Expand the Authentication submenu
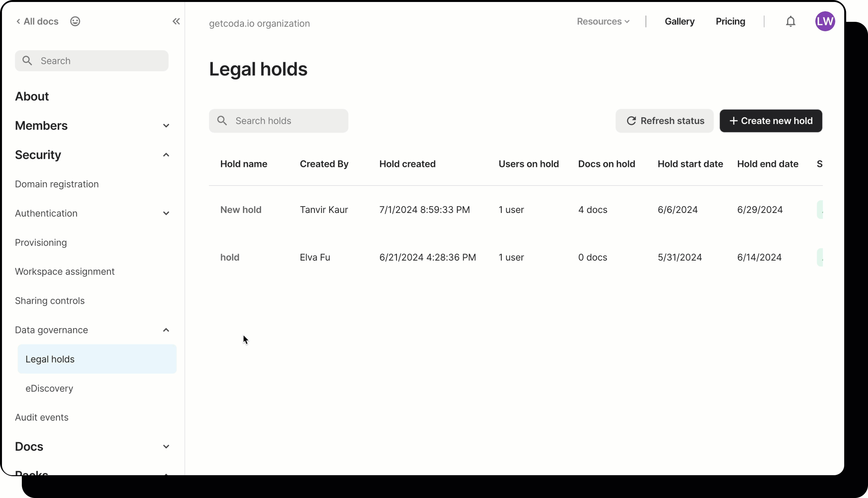868x498 pixels. coord(166,213)
